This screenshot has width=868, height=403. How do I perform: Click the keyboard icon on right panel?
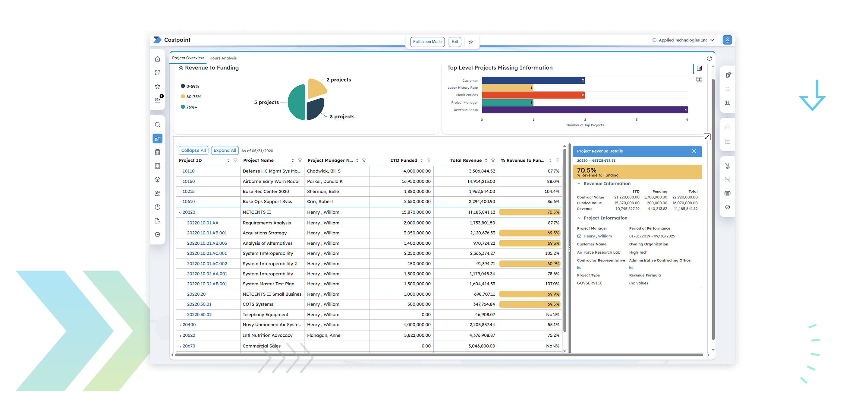[x=728, y=193]
